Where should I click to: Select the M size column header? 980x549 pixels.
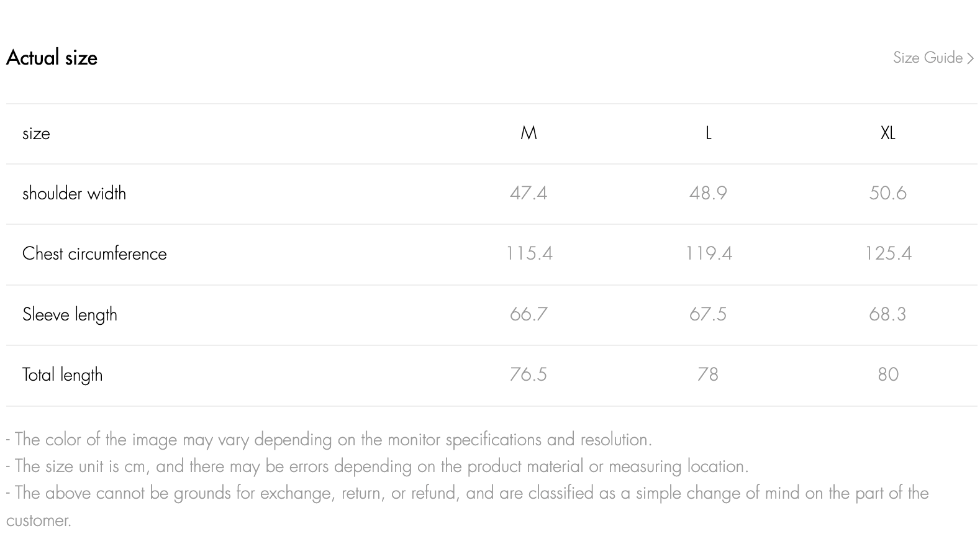(x=529, y=133)
